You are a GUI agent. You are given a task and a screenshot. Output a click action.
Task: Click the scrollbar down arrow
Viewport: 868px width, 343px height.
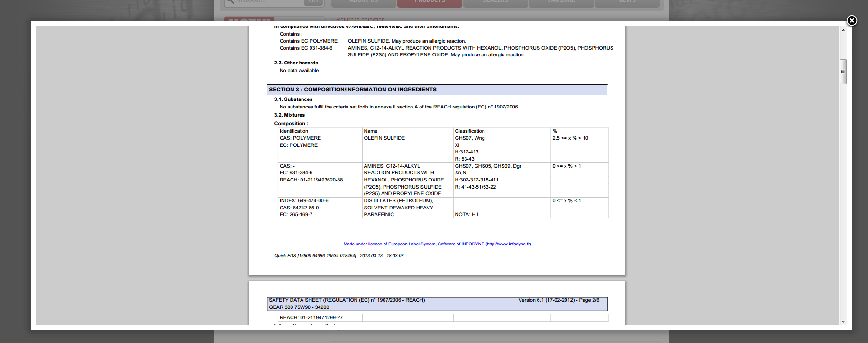843,321
